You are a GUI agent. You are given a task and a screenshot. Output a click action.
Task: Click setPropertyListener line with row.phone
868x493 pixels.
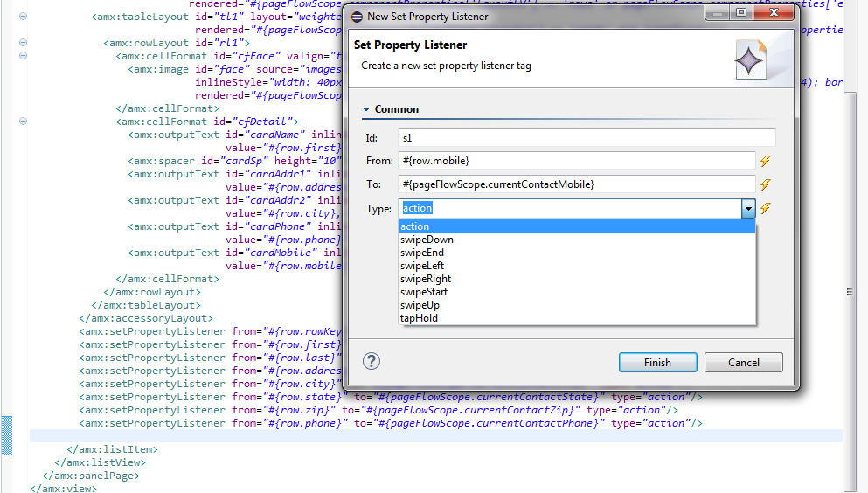click(391, 423)
